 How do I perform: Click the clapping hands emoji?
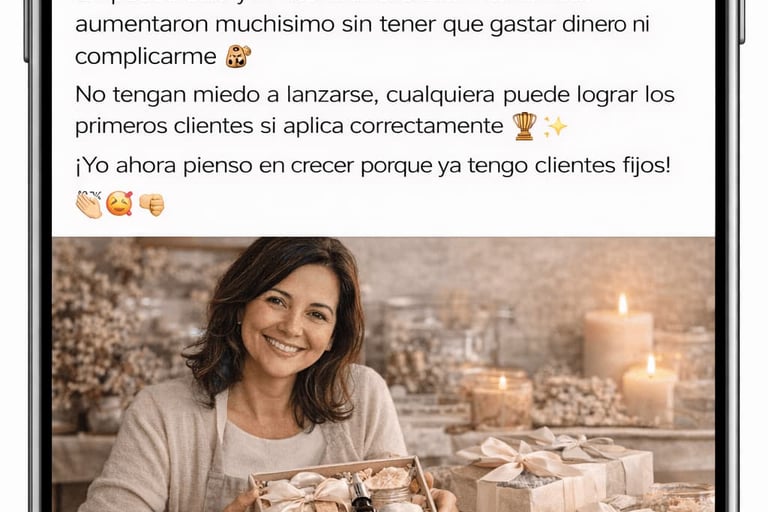tap(89, 204)
